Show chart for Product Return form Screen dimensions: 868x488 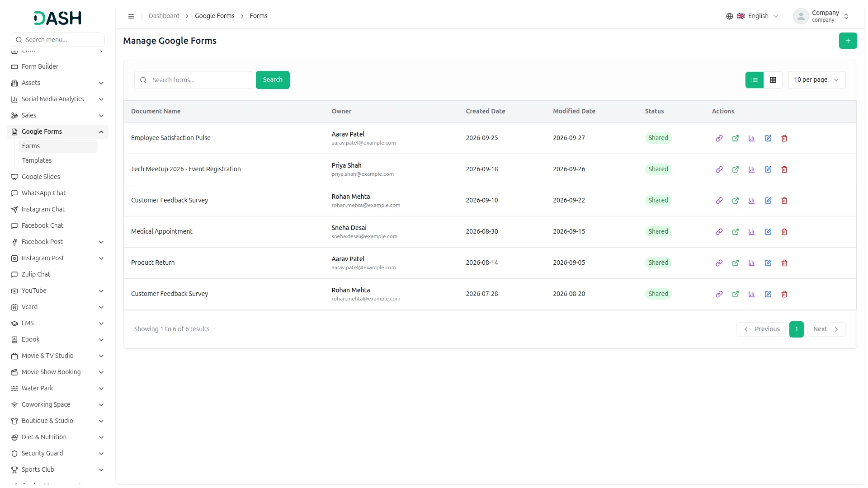pos(751,263)
